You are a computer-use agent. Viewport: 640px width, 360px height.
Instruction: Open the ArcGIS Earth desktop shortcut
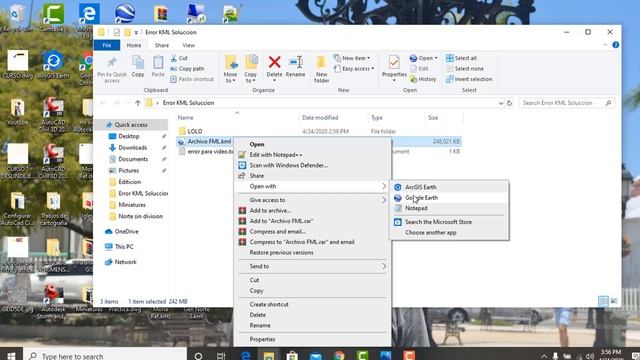coord(53,65)
